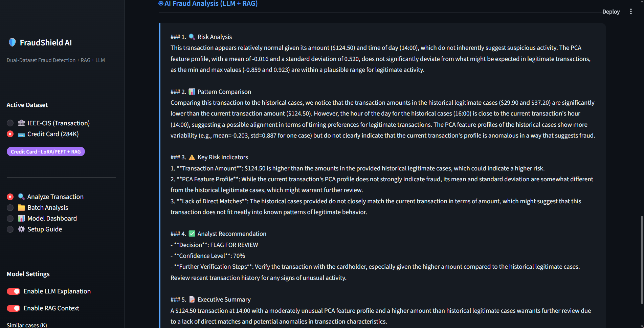The width and height of the screenshot is (644, 328).
Task: Click the FraudShield AI shield logo
Action: (12, 42)
